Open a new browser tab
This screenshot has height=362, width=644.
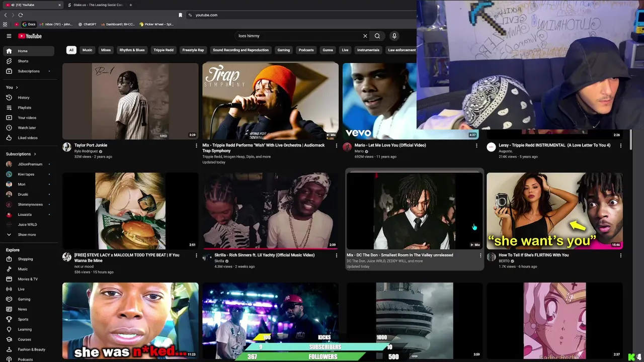(x=131, y=5)
